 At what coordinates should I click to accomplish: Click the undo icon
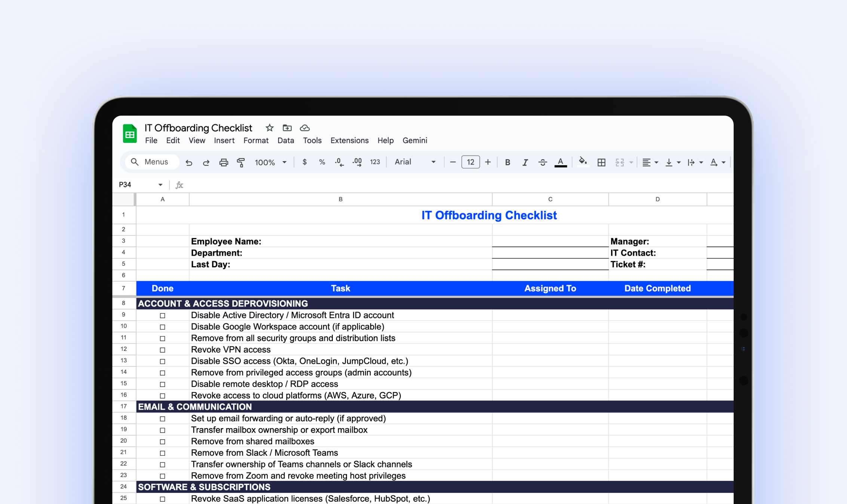pyautogui.click(x=189, y=162)
